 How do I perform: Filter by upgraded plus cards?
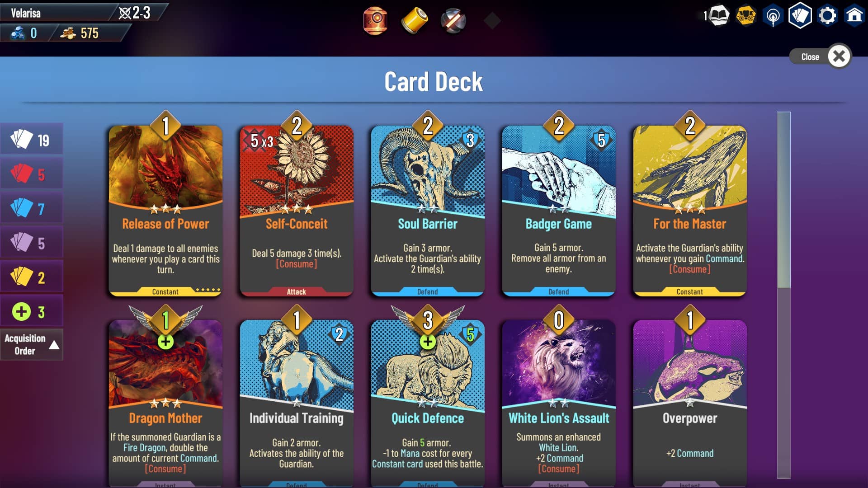(32, 312)
